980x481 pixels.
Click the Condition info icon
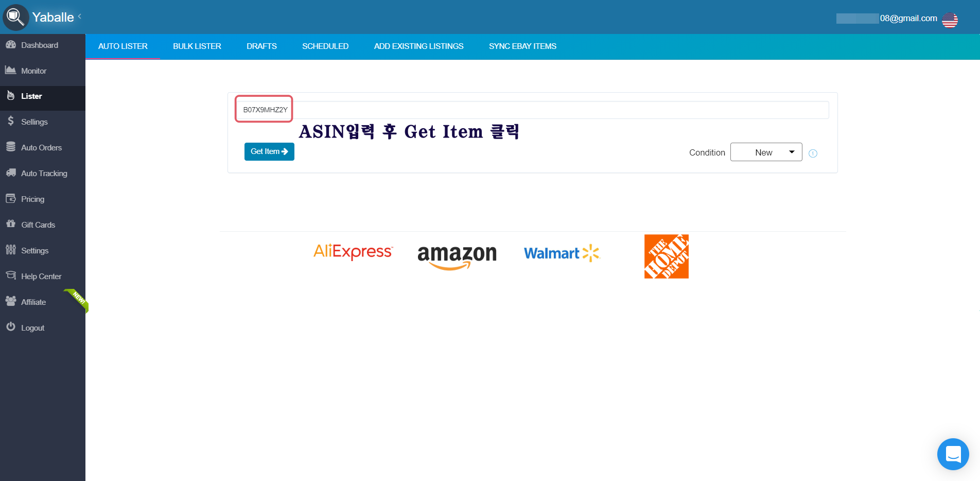click(813, 153)
